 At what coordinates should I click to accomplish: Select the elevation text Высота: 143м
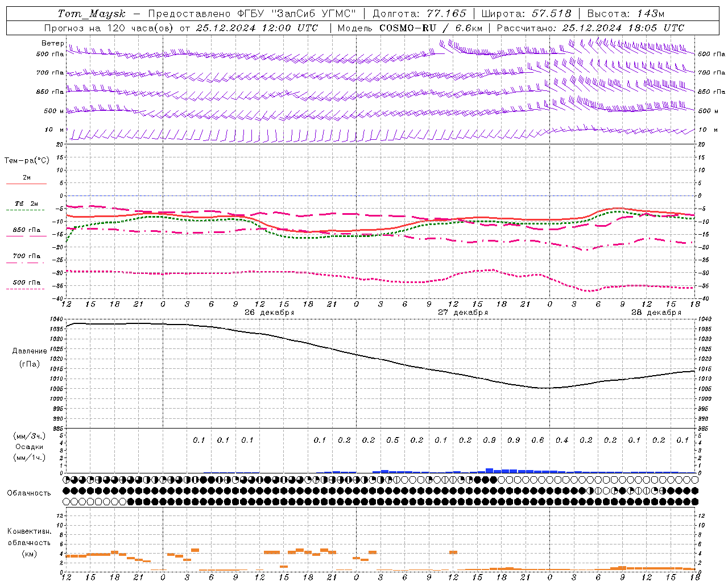point(626,14)
